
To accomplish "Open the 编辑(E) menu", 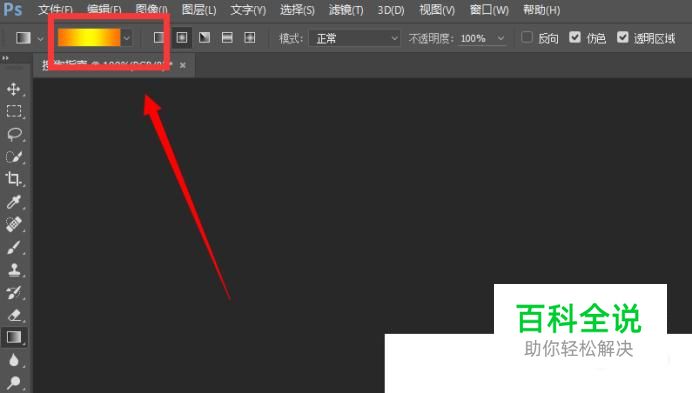I will (104, 10).
